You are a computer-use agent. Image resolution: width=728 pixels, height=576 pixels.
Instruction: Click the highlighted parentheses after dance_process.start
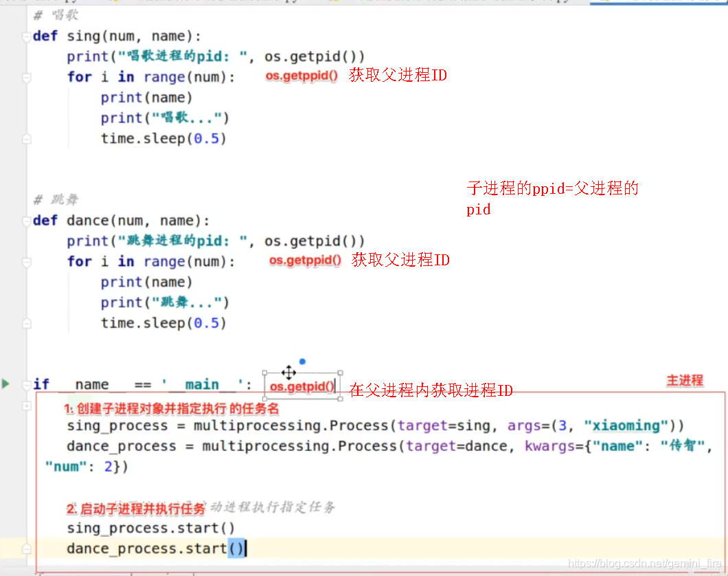236,549
